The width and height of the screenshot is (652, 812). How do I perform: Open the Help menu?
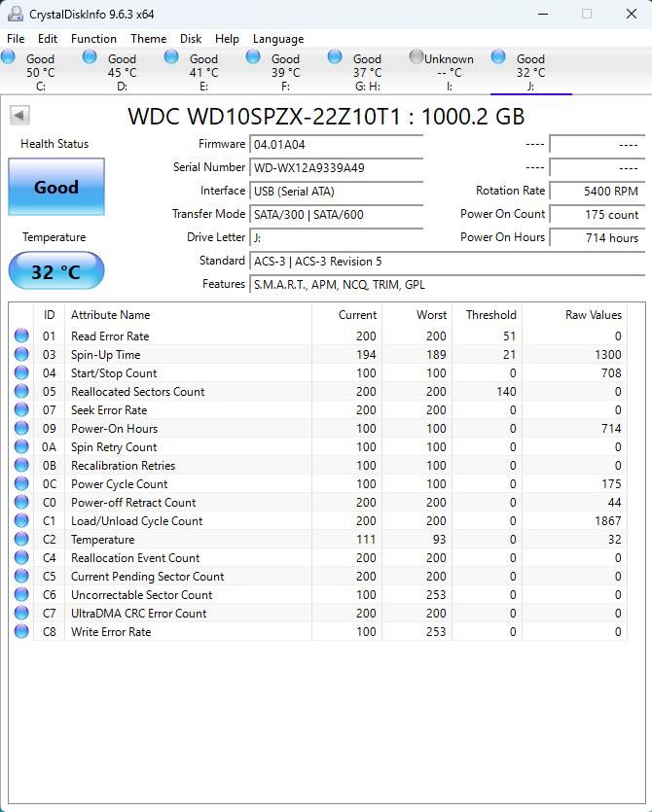(227, 39)
